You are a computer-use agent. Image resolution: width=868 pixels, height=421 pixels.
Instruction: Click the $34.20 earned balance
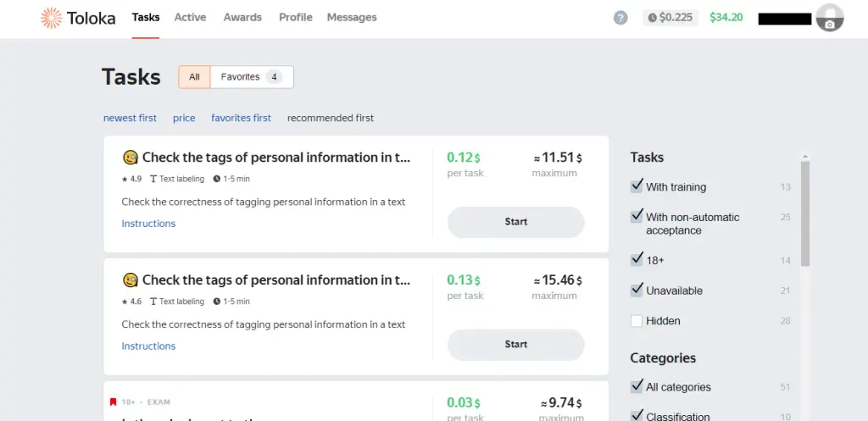(726, 18)
